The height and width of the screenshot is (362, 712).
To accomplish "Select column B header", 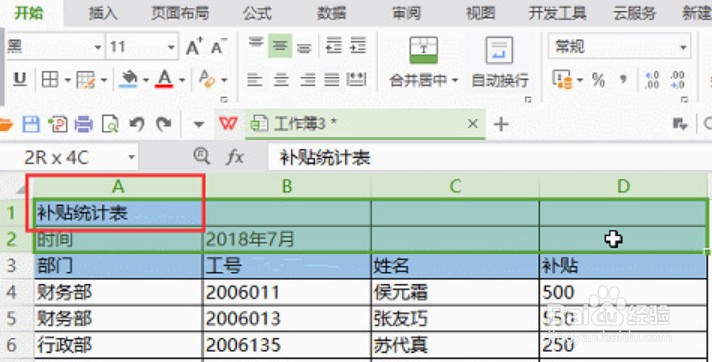I will coord(287,186).
